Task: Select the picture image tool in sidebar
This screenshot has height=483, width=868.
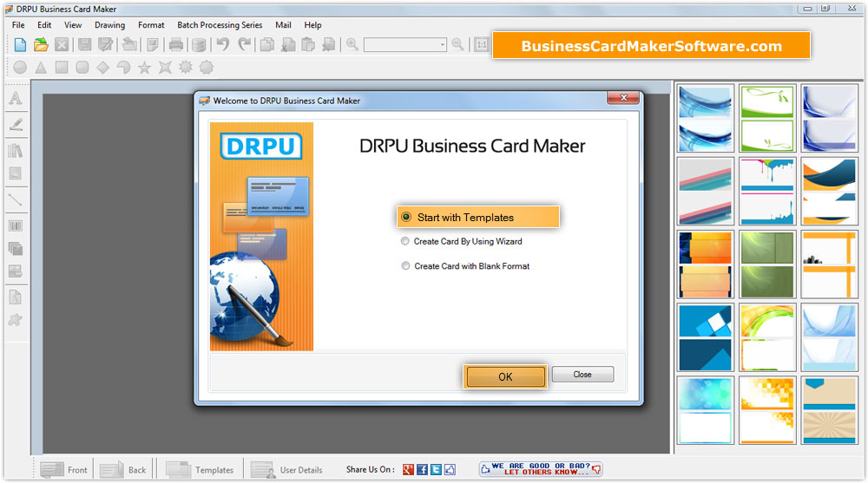Action: click(x=16, y=173)
